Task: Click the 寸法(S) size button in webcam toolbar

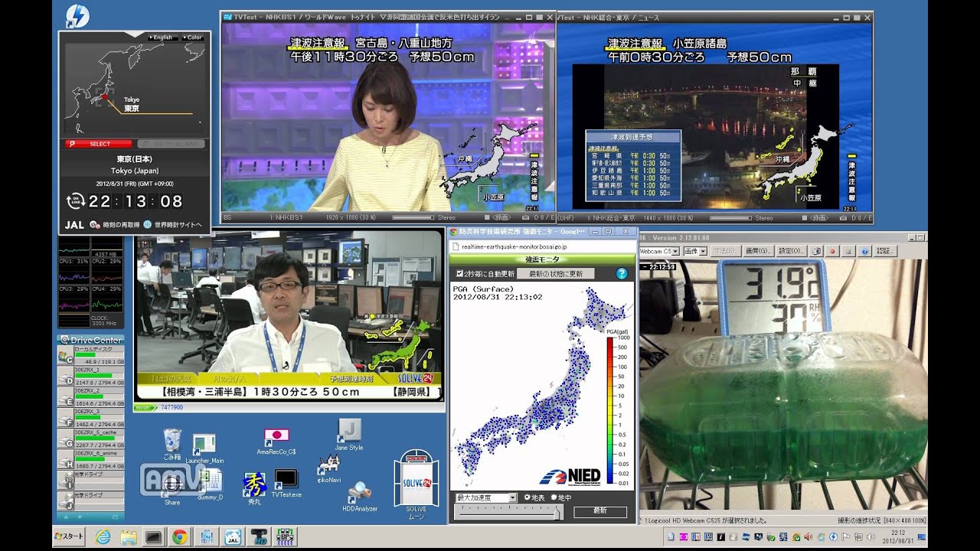Action: pyautogui.click(x=727, y=251)
